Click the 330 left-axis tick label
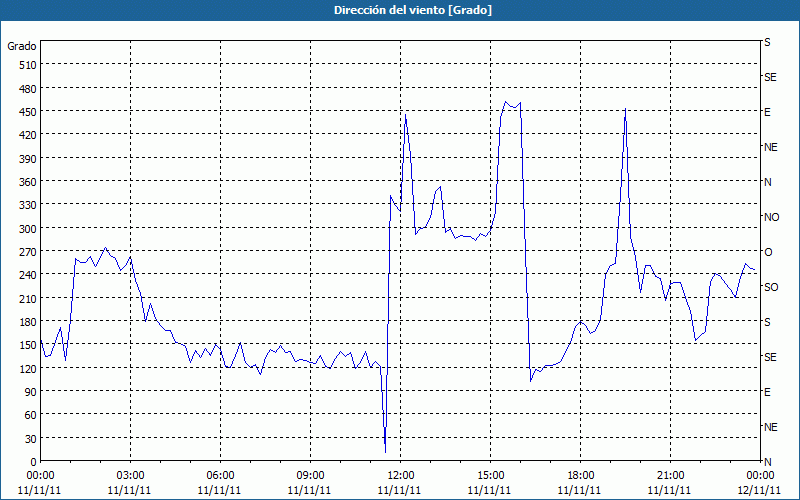 click(28, 205)
